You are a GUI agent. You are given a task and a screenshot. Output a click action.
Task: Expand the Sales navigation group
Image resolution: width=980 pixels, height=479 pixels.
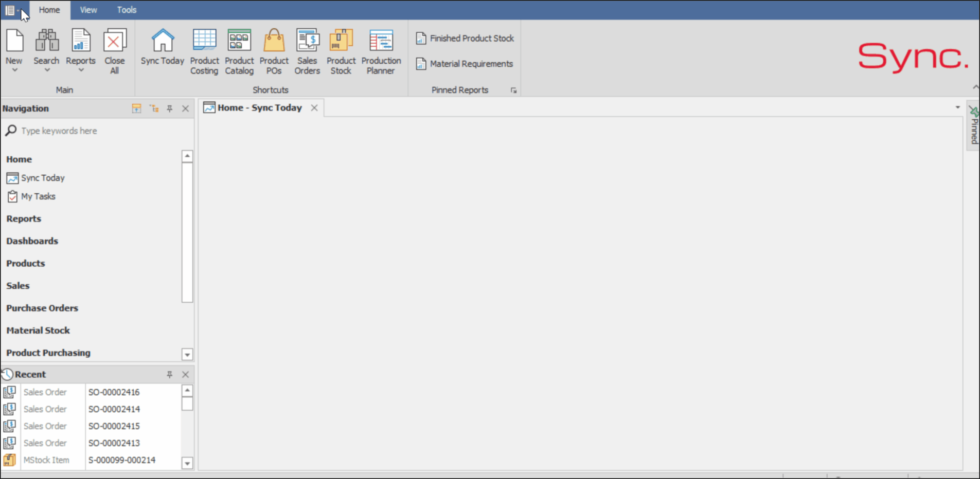[x=18, y=286]
